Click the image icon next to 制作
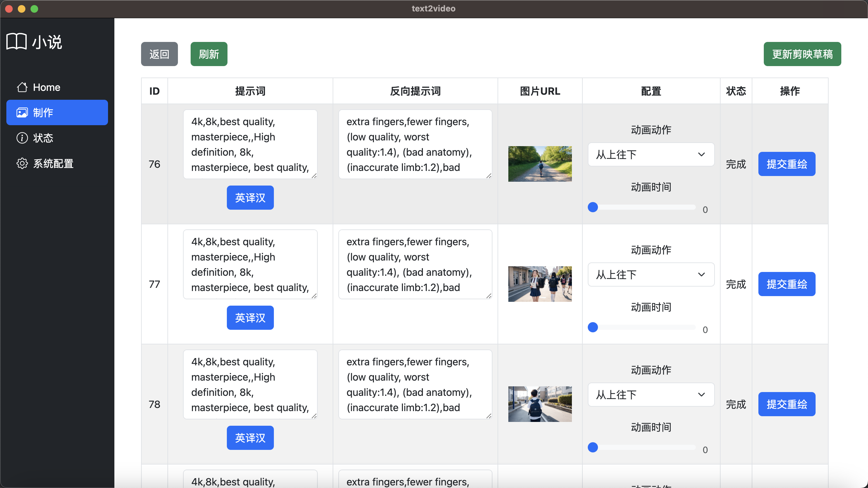Viewport: 868px width, 488px height. pos(22,112)
